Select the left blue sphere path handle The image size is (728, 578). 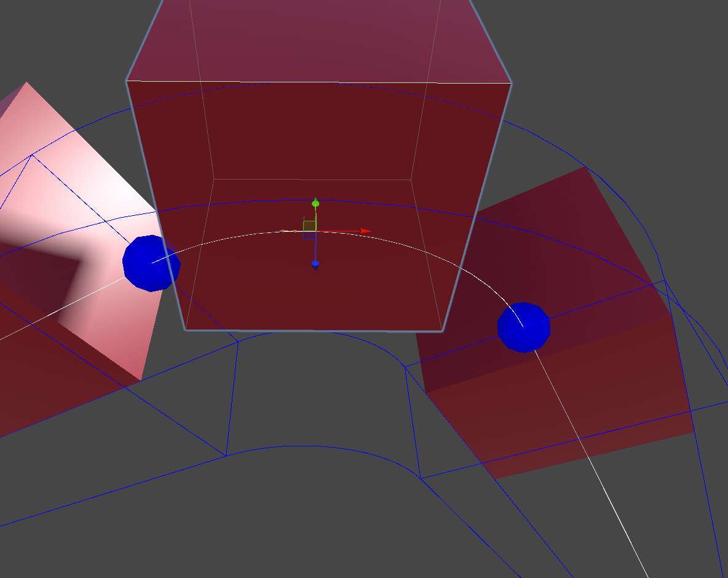point(151,263)
